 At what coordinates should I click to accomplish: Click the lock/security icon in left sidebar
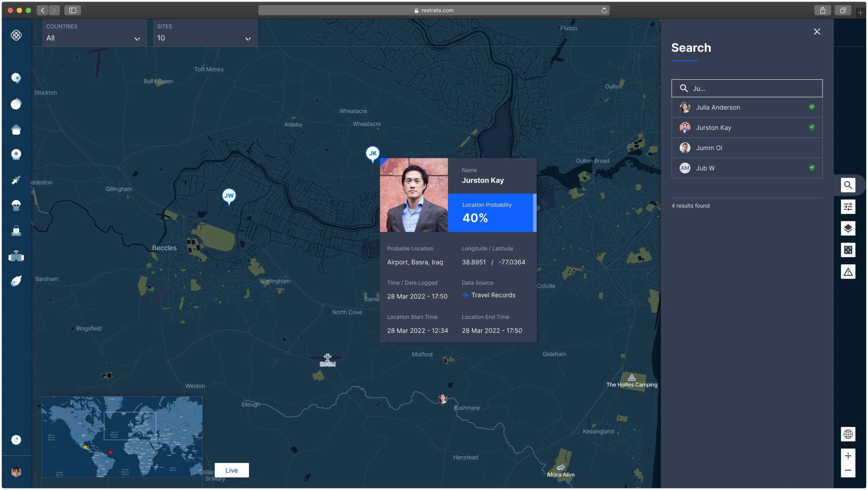[x=16, y=231]
